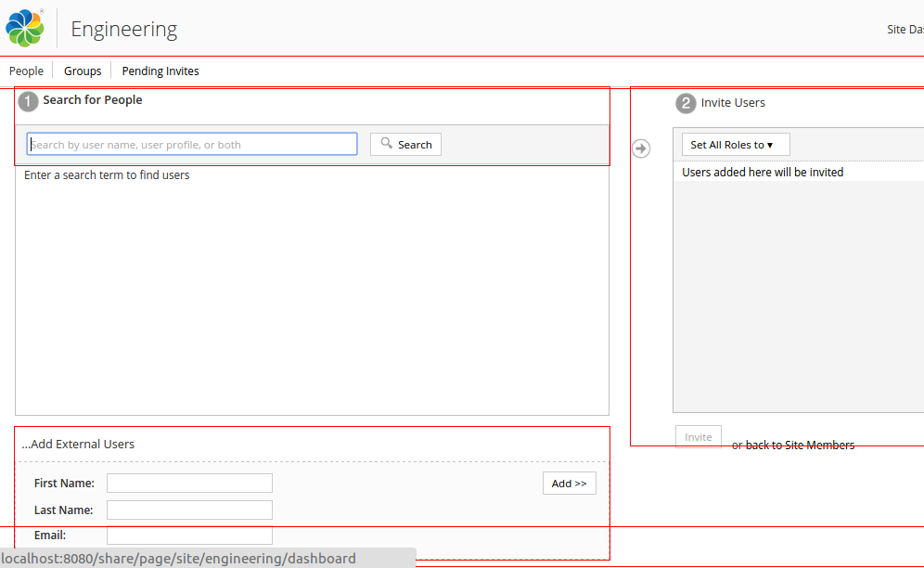Click the Email text field
The image size is (924, 568).
pos(189,536)
